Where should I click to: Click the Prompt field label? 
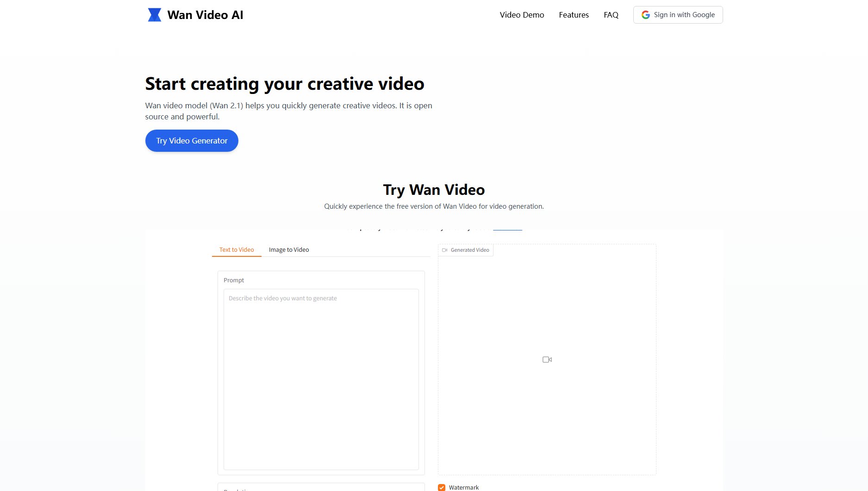233,280
